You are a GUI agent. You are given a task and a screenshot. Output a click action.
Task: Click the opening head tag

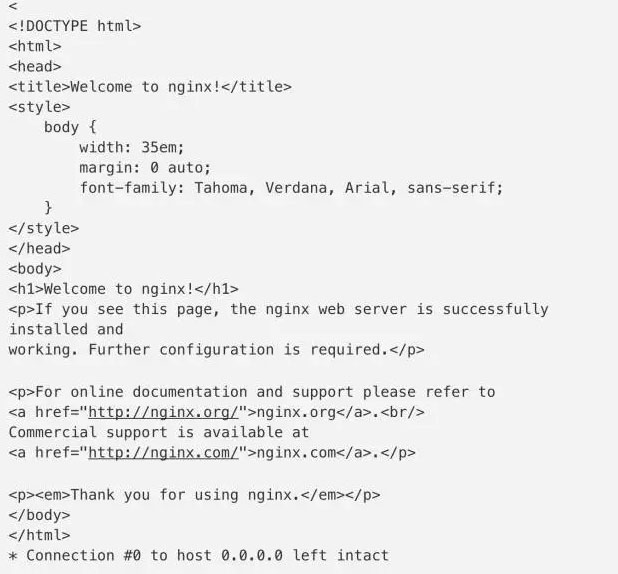(x=35, y=66)
